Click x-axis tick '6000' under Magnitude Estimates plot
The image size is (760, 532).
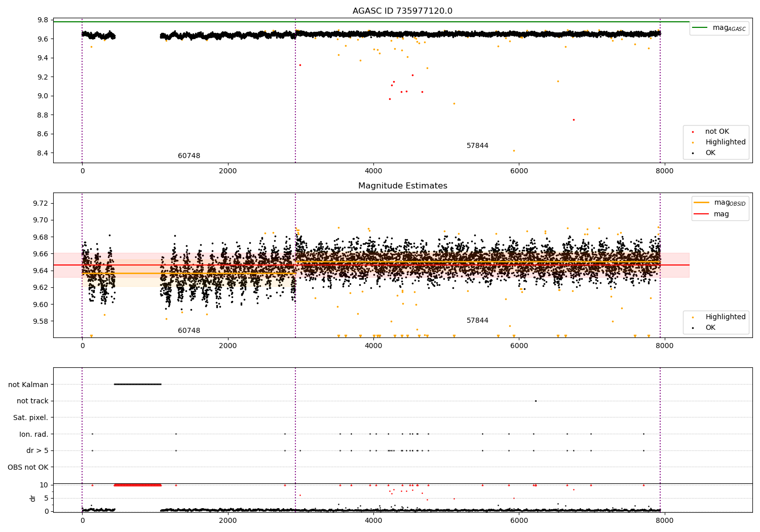pos(519,346)
